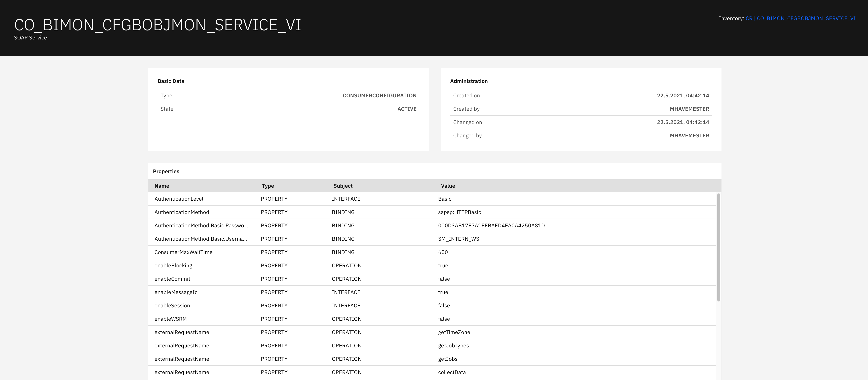Open the CR inventory link
This screenshot has width=868, height=380.
click(749, 18)
